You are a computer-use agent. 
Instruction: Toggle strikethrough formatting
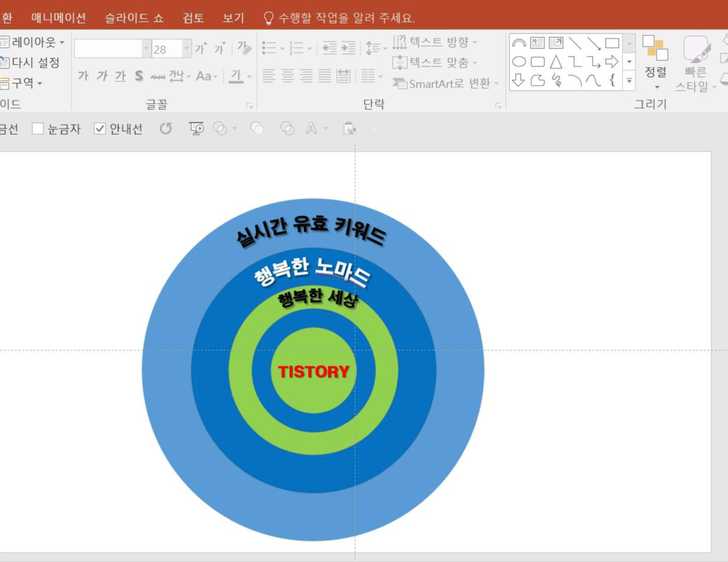pos(158,76)
